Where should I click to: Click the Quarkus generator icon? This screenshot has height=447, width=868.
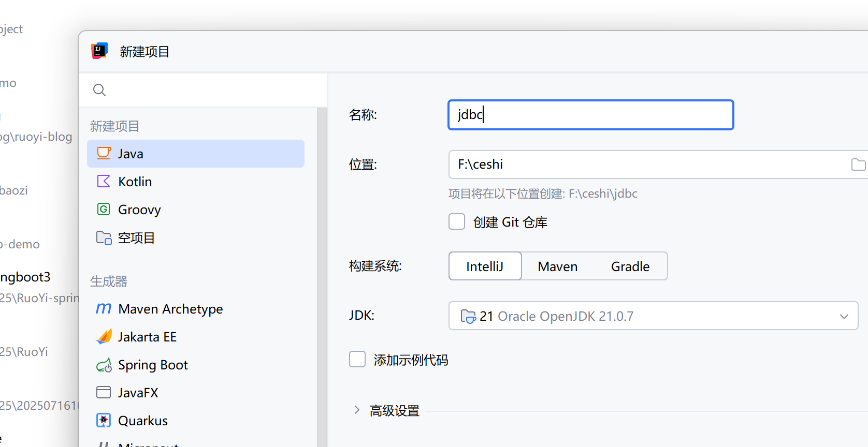pos(104,420)
